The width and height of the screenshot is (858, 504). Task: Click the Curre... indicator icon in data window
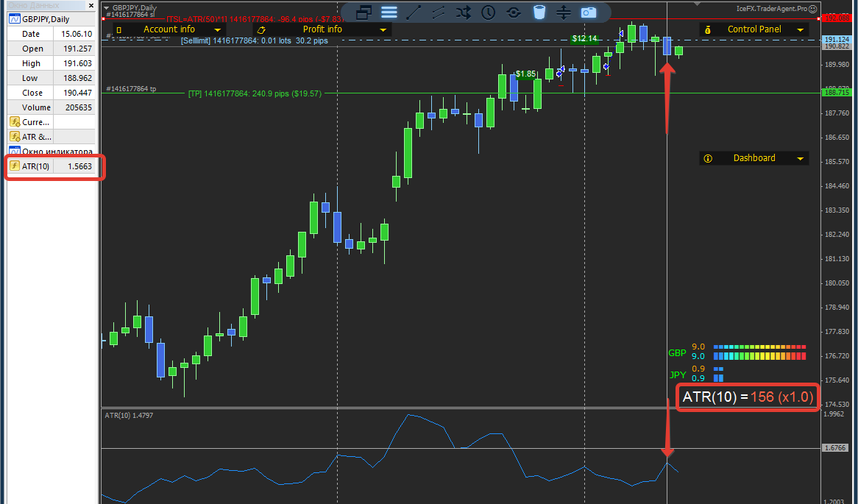pos(15,122)
